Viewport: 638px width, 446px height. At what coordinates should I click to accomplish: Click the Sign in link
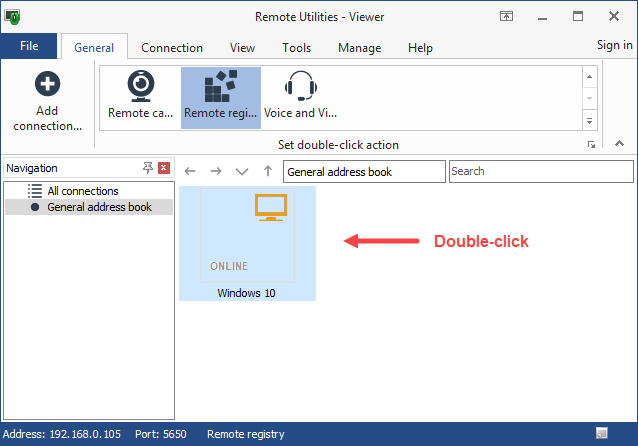point(614,45)
